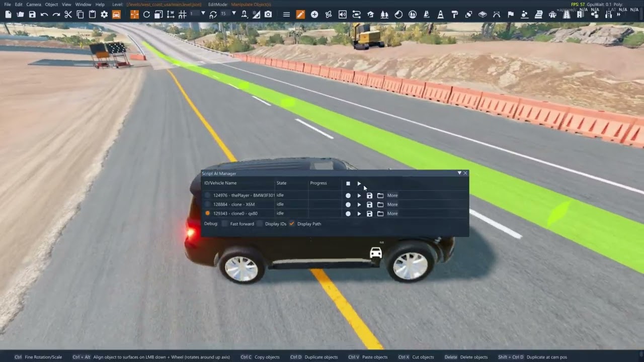Select the Scale gizmo tool
The image size is (644, 362).
click(x=158, y=15)
